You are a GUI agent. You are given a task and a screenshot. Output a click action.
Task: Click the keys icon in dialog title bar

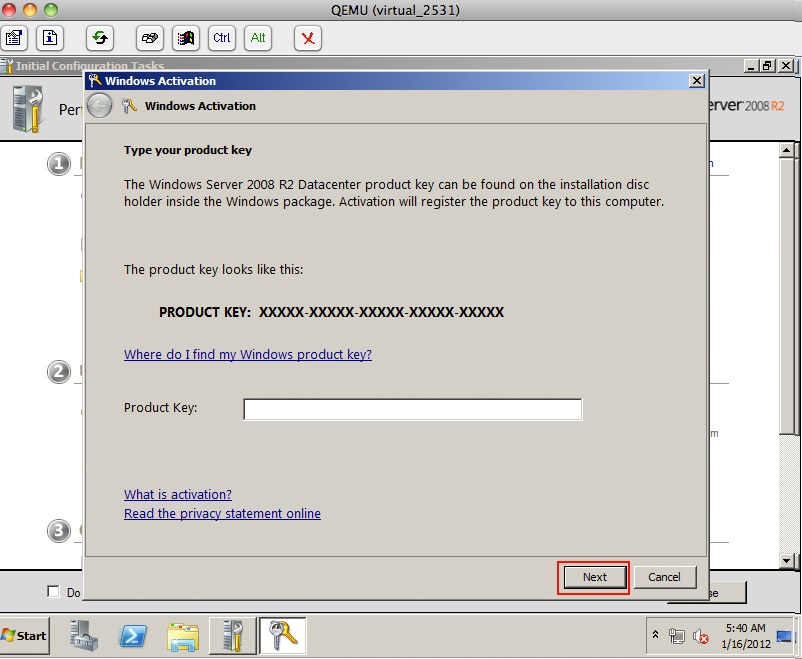point(95,80)
